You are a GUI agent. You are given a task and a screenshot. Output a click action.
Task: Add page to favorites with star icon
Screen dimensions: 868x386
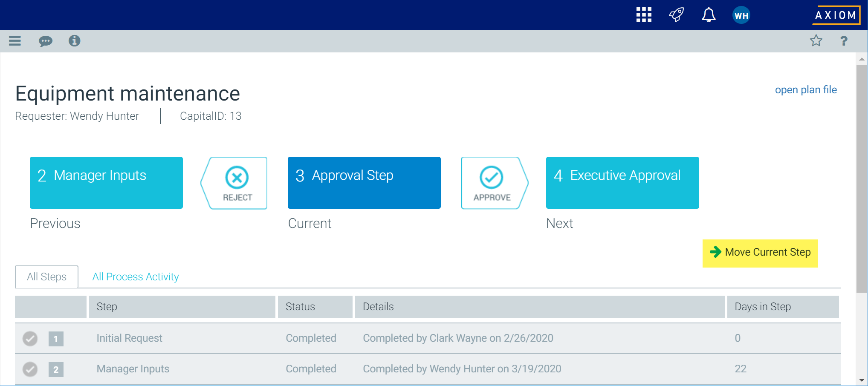(816, 41)
